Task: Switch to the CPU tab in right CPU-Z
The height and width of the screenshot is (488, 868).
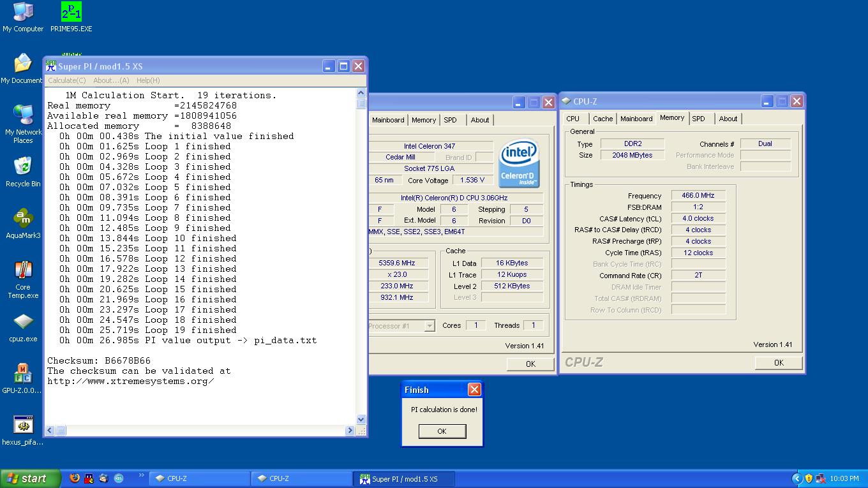Action: point(573,119)
